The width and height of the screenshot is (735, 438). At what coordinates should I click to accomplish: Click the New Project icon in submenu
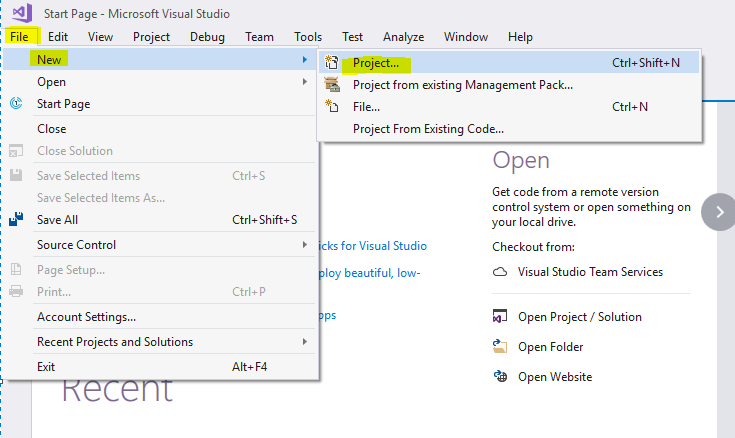[x=331, y=62]
